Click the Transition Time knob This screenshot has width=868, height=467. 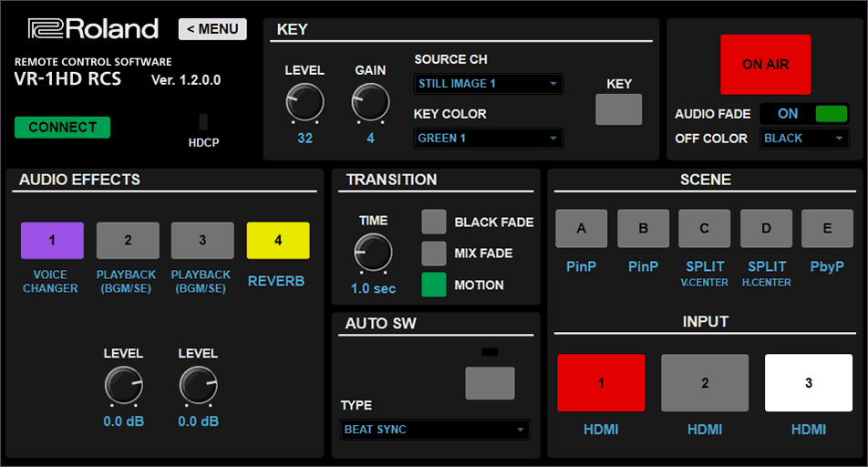(373, 253)
